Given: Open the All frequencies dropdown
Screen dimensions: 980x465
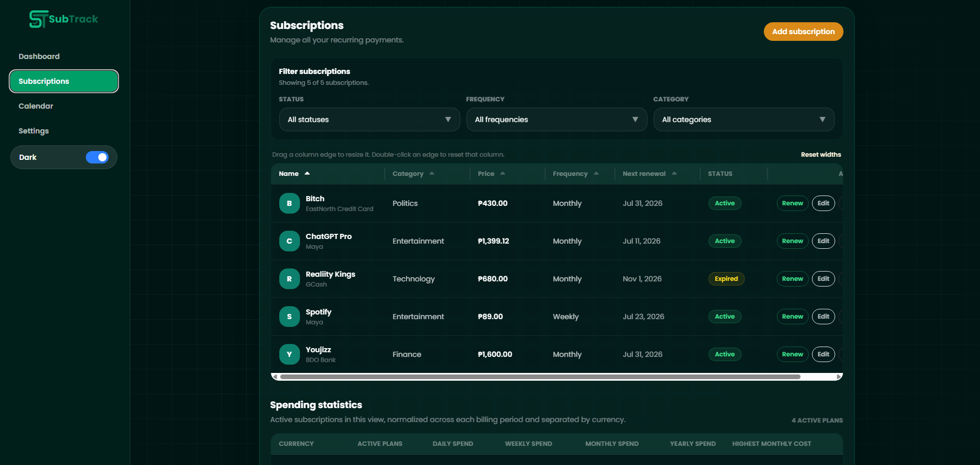Looking at the screenshot, I should (x=557, y=119).
